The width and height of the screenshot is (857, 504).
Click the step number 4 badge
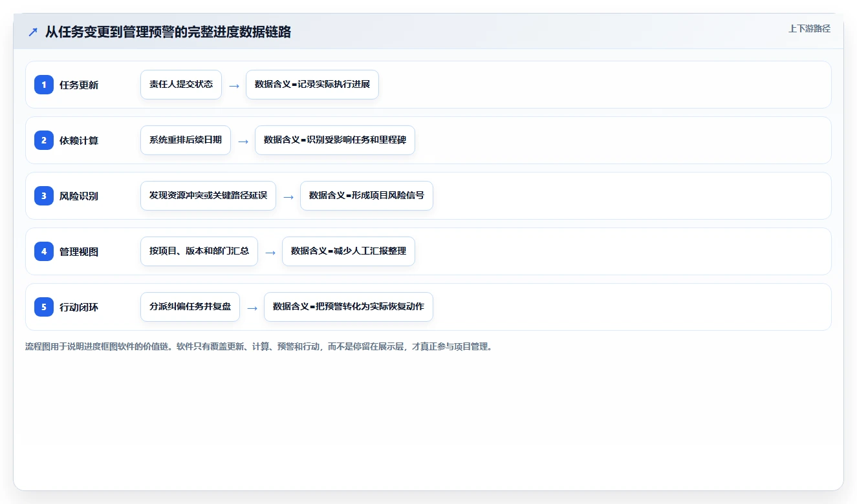click(x=44, y=251)
